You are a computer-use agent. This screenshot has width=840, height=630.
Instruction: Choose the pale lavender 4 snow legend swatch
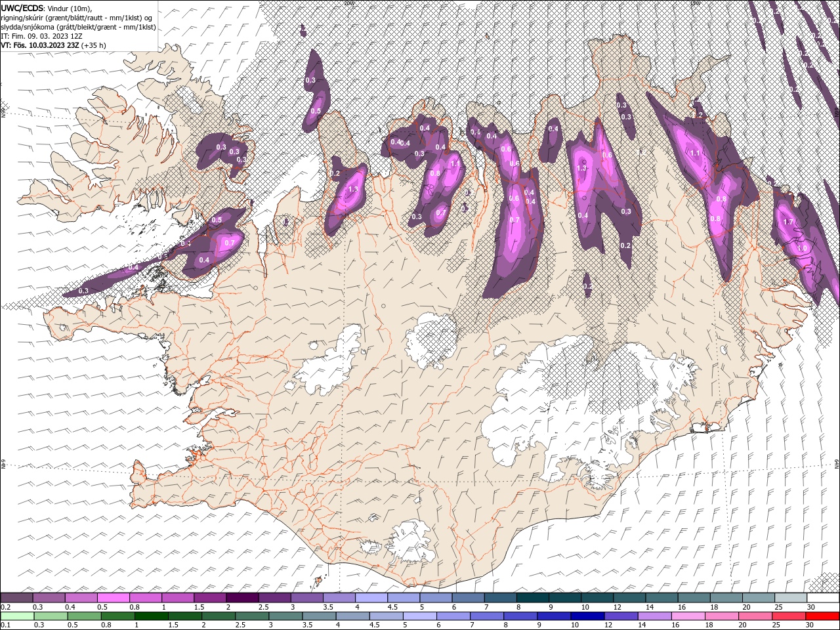pyautogui.click(x=371, y=597)
